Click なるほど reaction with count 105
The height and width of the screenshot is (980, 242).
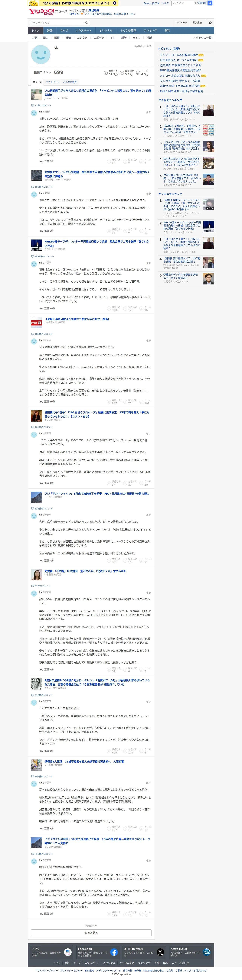pos(130,751)
